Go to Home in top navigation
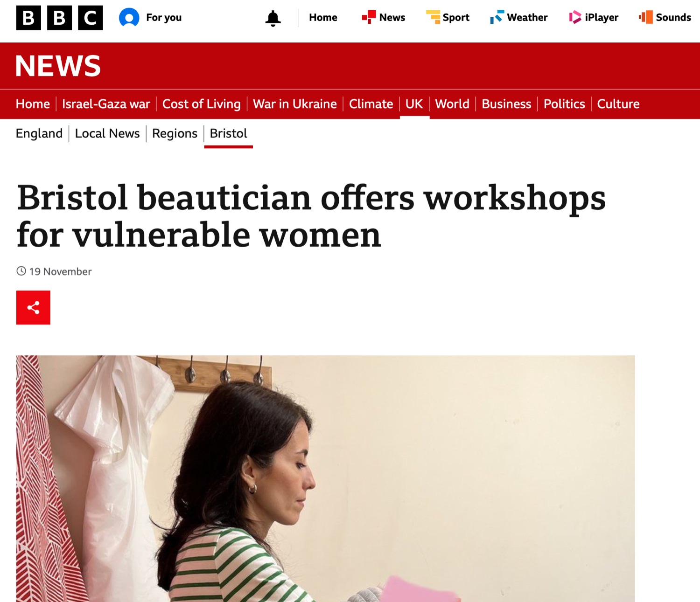Viewport: 700px width, 602px height. point(323,18)
